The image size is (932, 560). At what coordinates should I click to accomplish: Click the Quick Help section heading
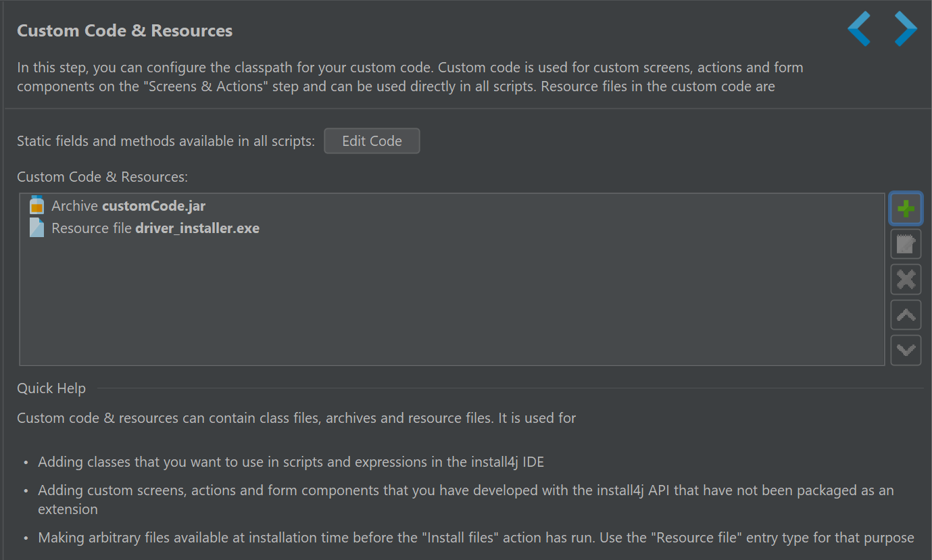pyautogui.click(x=51, y=388)
